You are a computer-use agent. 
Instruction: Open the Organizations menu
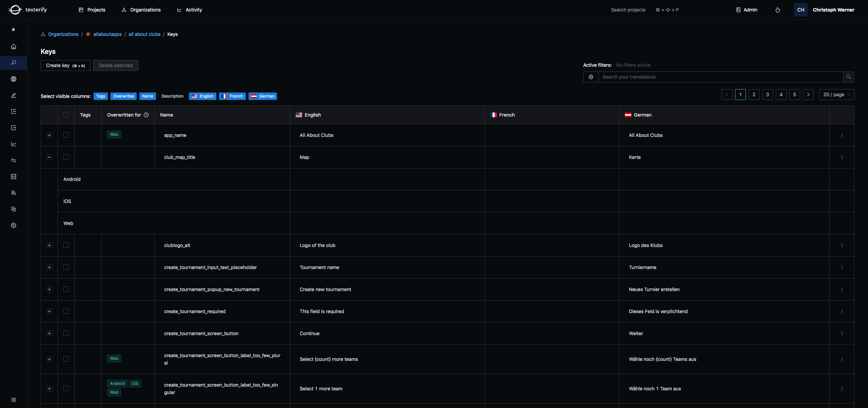[141, 10]
